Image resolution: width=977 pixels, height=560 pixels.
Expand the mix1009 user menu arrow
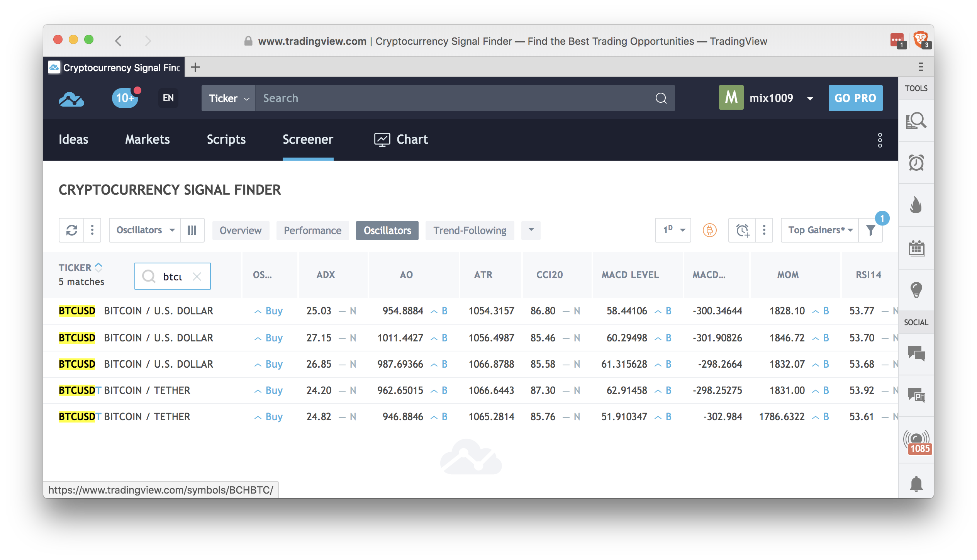(x=810, y=99)
